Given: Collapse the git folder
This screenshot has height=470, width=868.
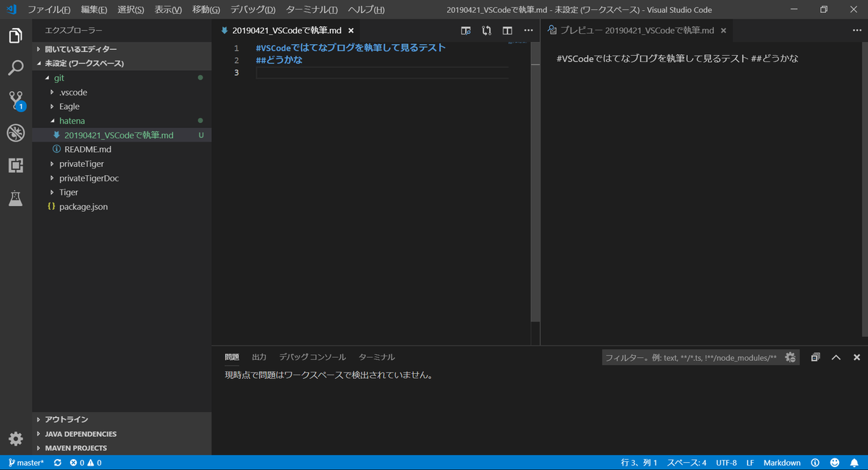Looking at the screenshot, I should 122,77.
